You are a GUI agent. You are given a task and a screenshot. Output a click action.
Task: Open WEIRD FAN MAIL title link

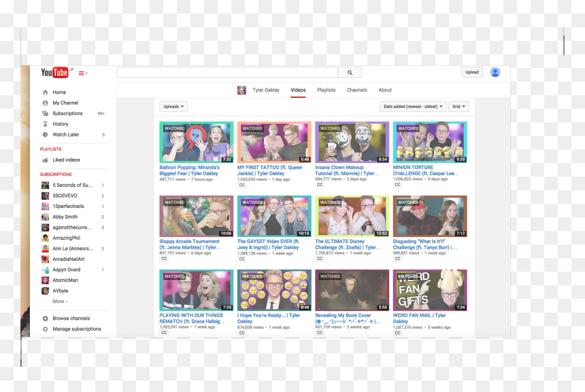pyautogui.click(x=419, y=318)
